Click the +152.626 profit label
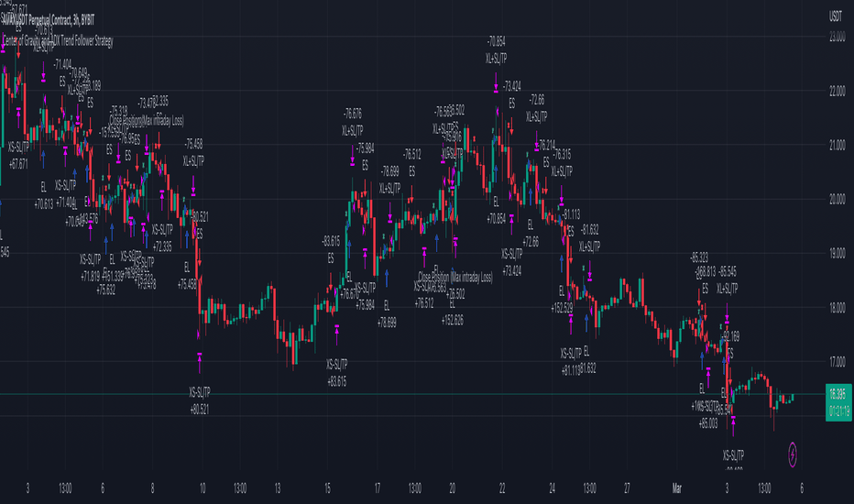Image resolution: width=854 pixels, height=504 pixels. click(453, 321)
